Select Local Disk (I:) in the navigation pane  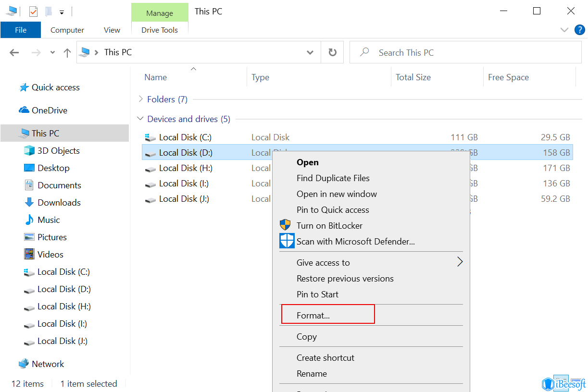[63, 323]
